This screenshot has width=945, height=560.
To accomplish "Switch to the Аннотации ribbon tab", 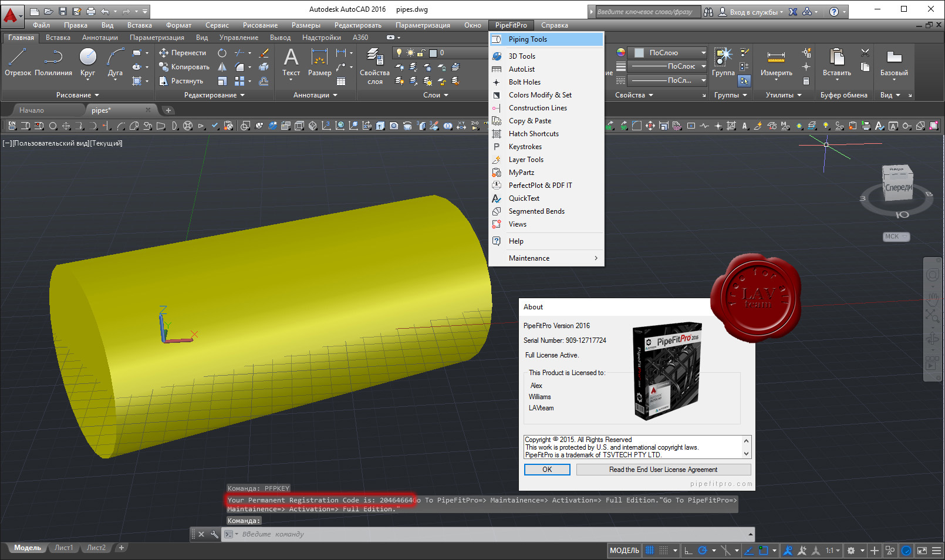I will [x=100, y=38].
